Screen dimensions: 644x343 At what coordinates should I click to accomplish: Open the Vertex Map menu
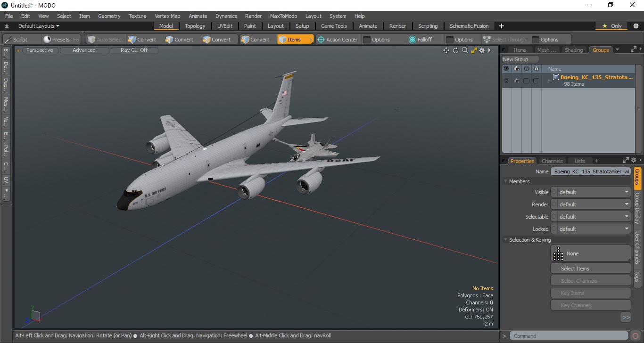coord(167,16)
